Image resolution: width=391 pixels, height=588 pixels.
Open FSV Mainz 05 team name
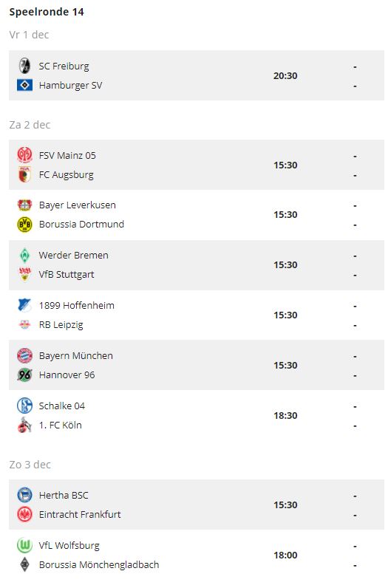(x=67, y=155)
